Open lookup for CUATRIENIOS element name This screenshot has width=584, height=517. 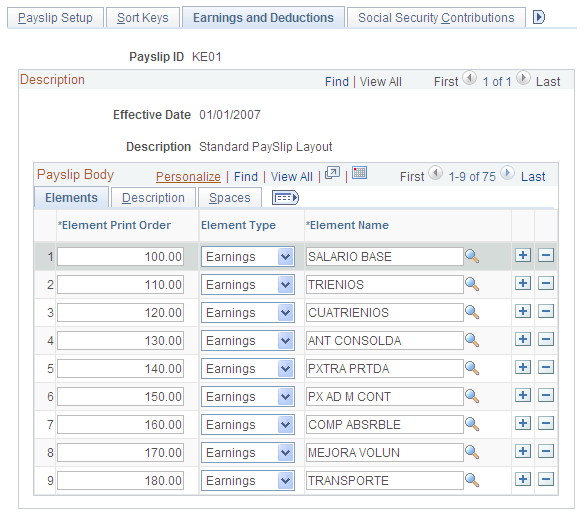coord(472,312)
